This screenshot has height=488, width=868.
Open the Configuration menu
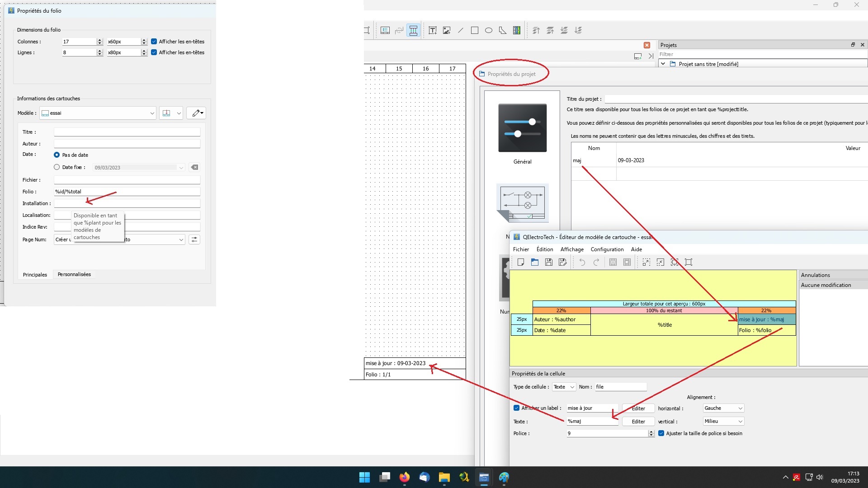click(607, 249)
